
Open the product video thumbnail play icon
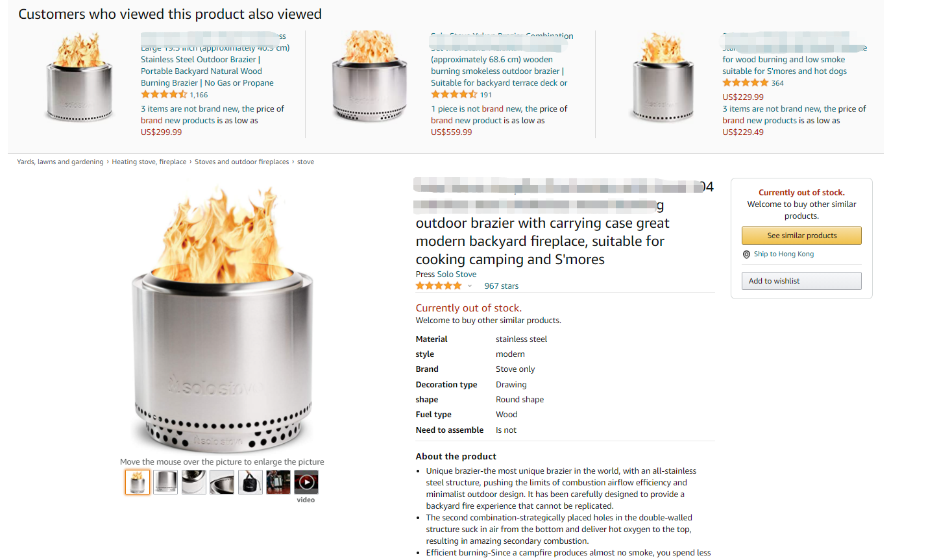click(x=306, y=482)
